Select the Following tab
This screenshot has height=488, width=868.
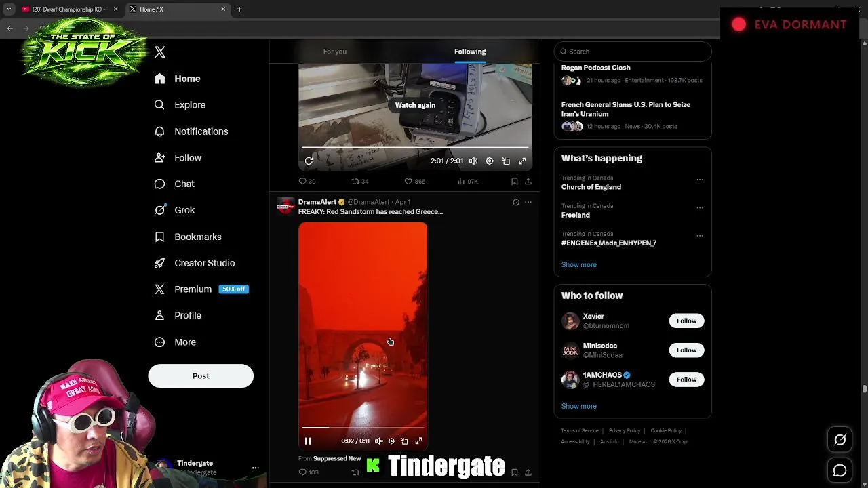pyautogui.click(x=470, y=52)
